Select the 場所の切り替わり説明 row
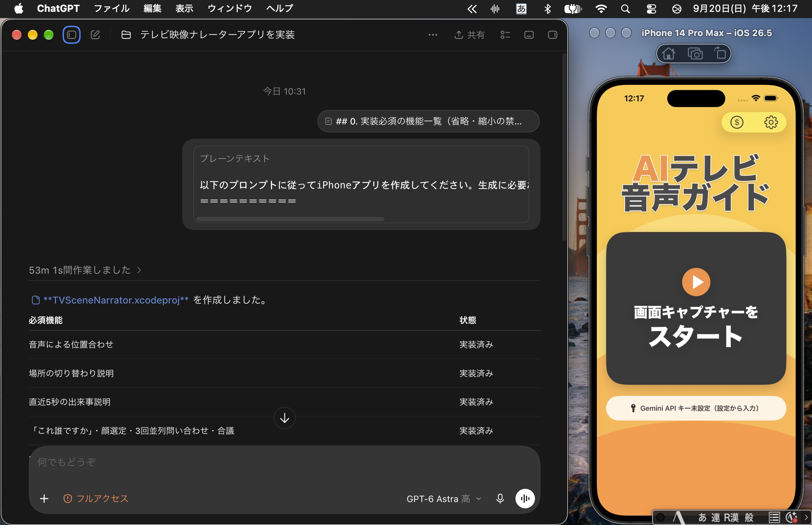 [284, 373]
